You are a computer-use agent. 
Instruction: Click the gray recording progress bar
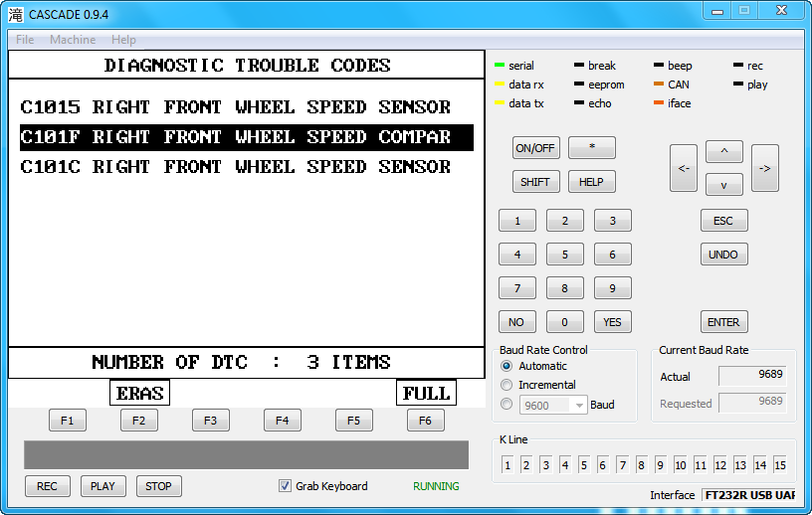pos(247,455)
